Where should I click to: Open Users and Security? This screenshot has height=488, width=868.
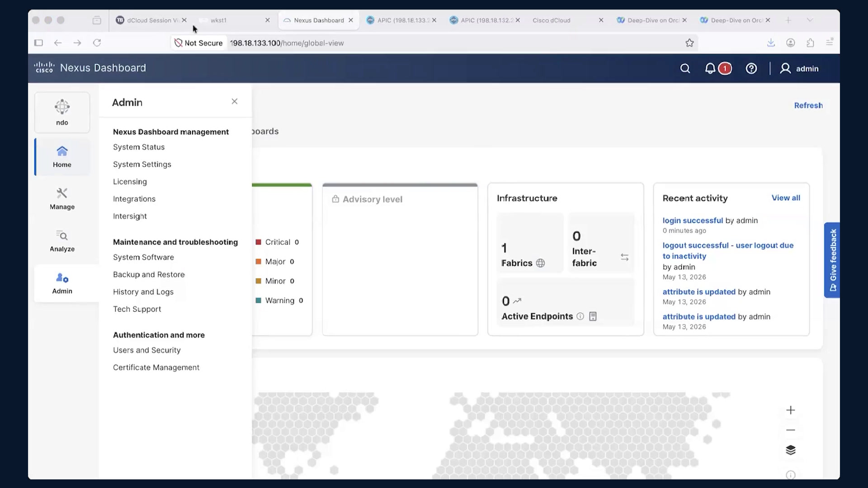coord(147,350)
